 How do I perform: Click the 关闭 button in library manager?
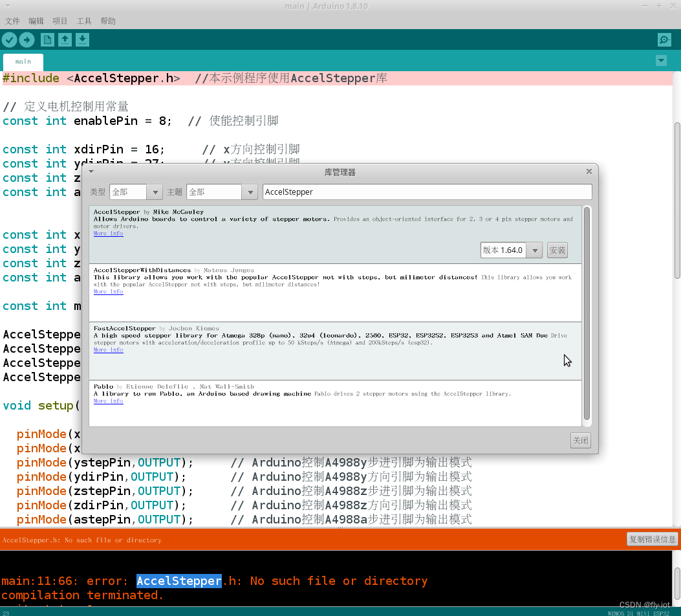pyautogui.click(x=580, y=441)
